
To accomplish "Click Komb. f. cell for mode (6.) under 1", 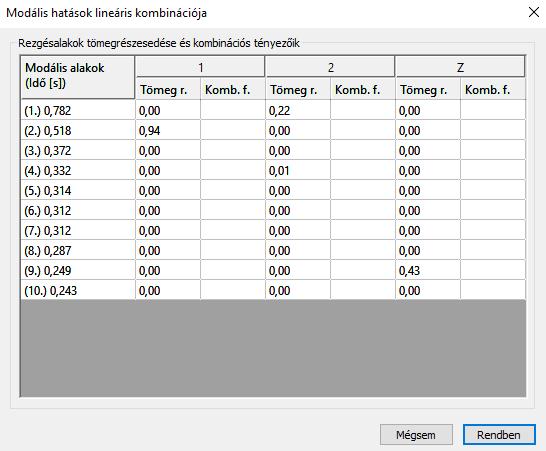I will click(233, 211).
